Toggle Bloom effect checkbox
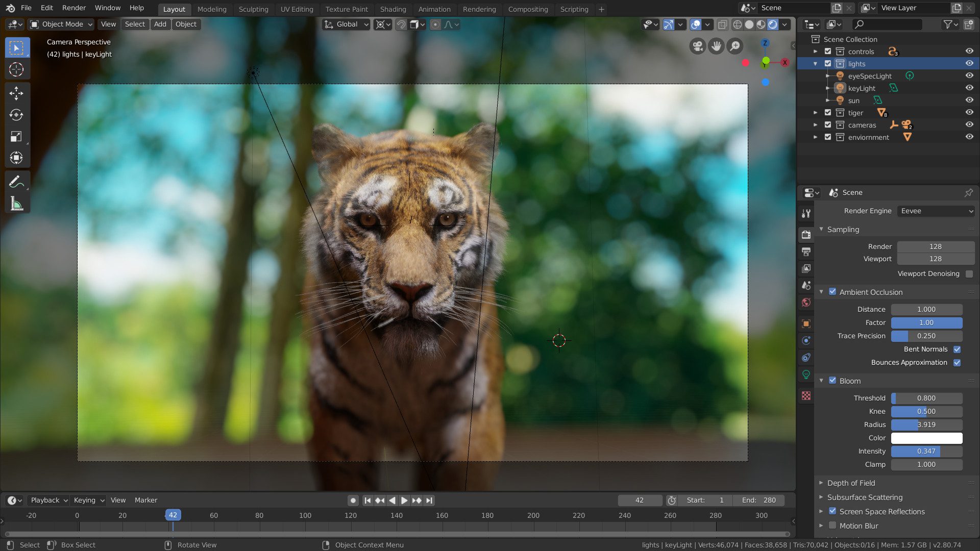The height and width of the screenshot is (551, 980). coord(832,381)
